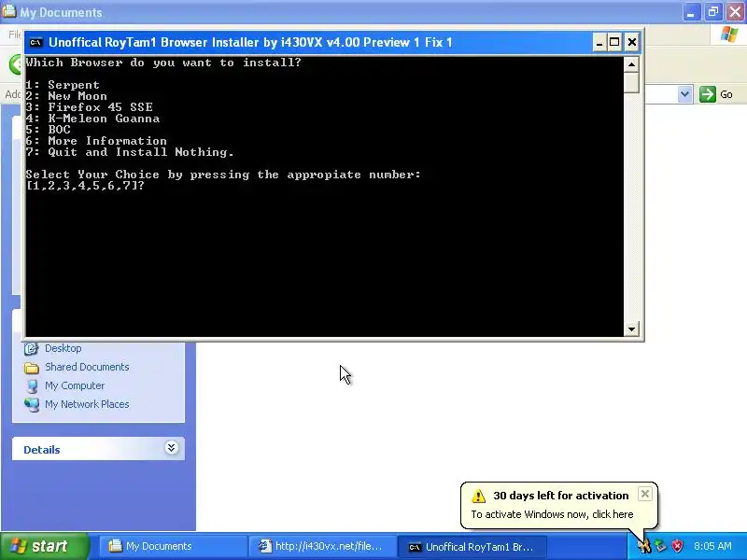Click console scrollbar down arrow
This screenshot has width=747, height=560.
[x=631, y=329]
